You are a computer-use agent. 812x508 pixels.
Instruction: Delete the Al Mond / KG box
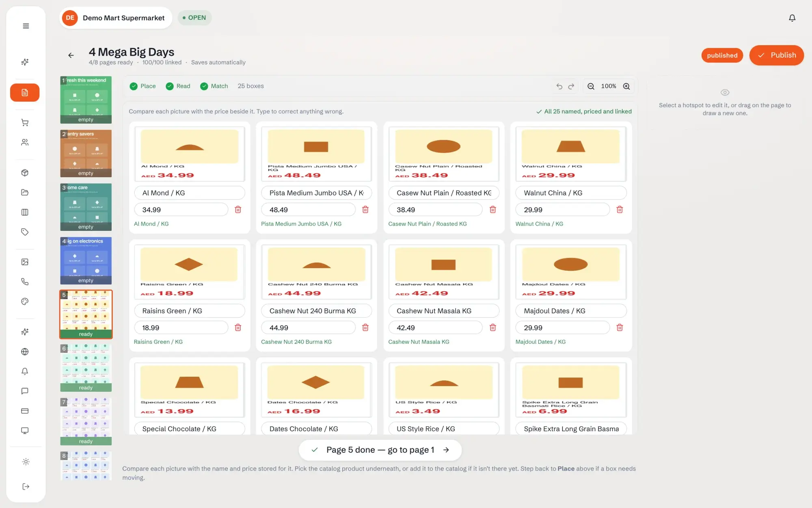tap(238, 210)
